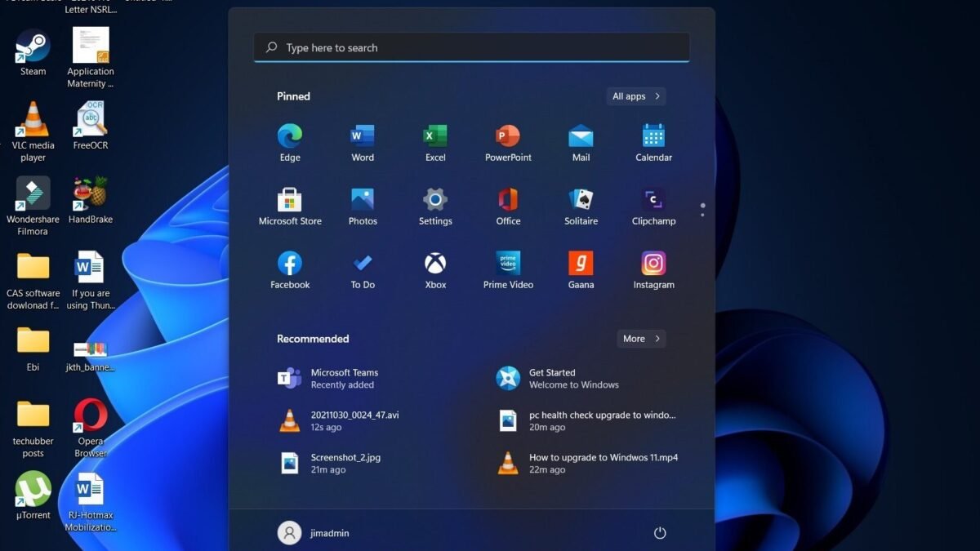Launch HandBrake from the desktop
This screenshot has width=980, height=551.
[91, 200]
